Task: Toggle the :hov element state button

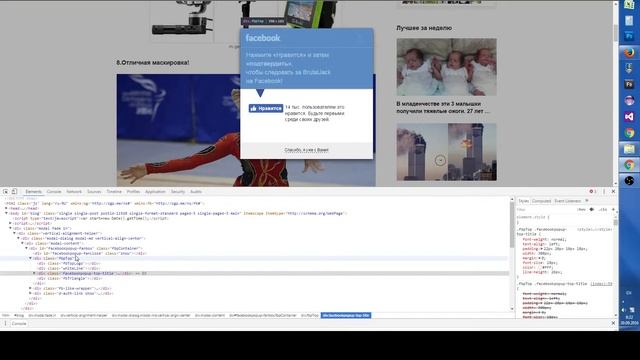Action: [x=582, y=209]
